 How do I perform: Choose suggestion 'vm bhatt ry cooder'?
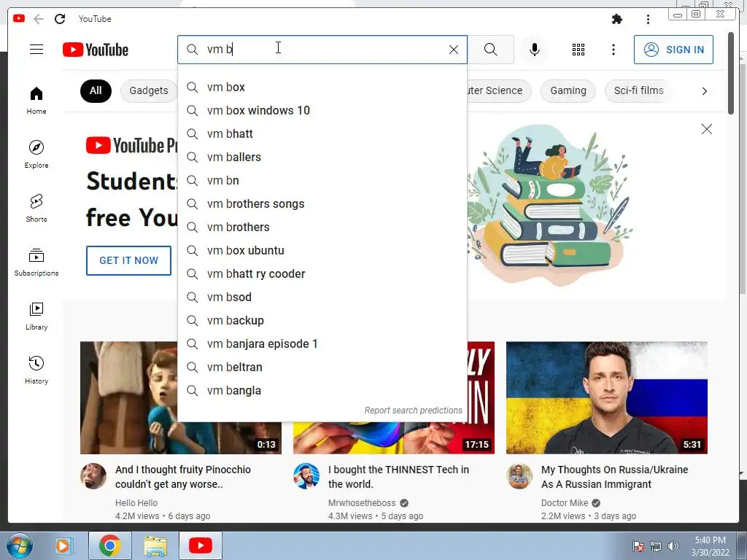[x=322, y=274]
